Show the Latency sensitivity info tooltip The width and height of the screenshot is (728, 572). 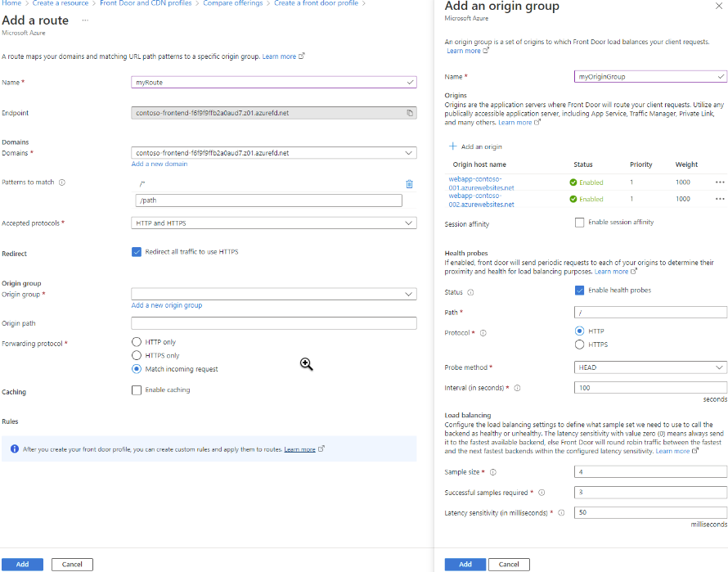561,513
